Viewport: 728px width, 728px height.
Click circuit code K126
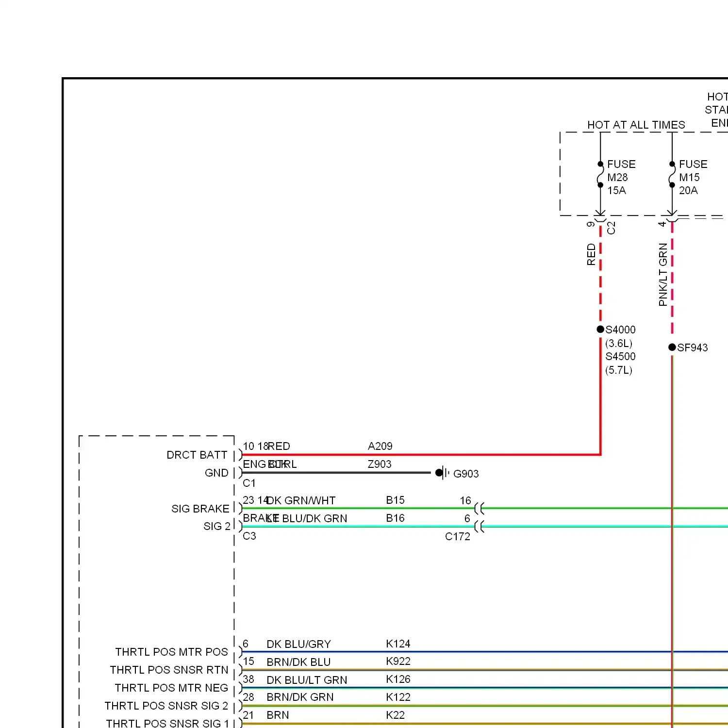coord(398,679)
